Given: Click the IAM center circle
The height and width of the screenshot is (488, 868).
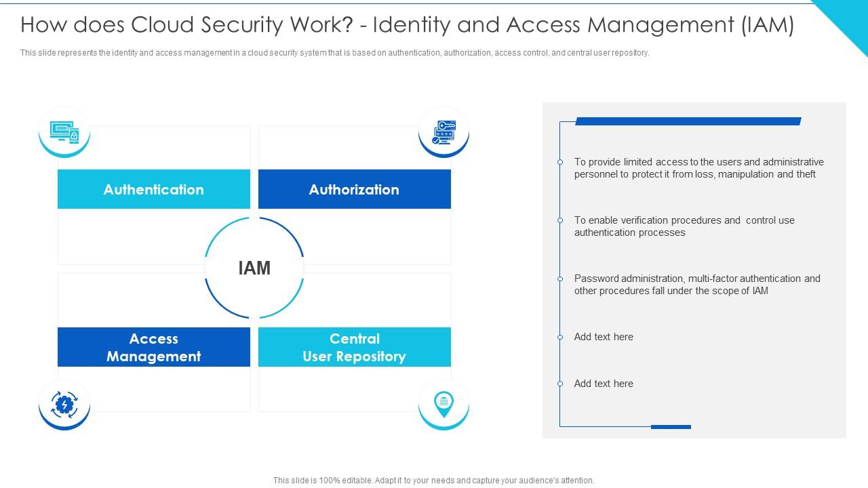Looking at the screenshot, I should point(254,268).
